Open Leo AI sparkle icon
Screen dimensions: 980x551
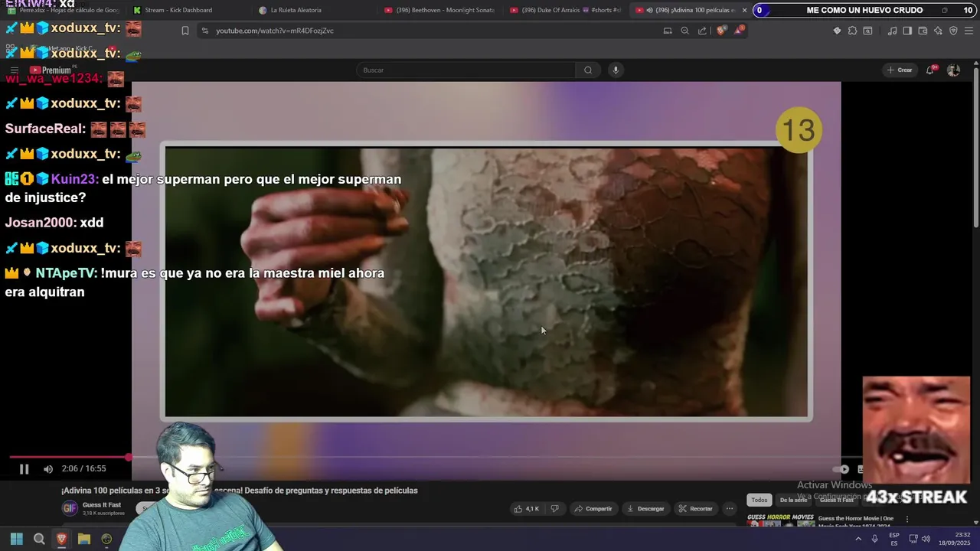tap(938, 31)
